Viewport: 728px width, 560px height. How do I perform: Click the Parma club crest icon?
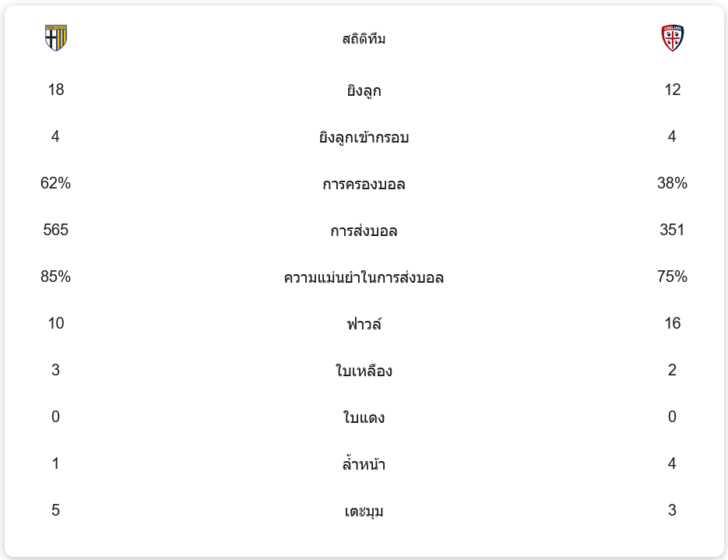[56, 38]
